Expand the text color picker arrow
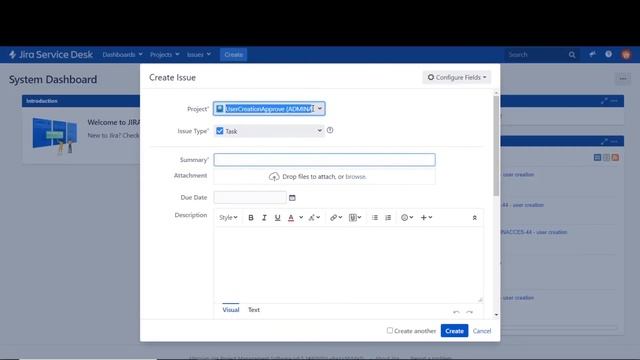The height and width of the screenshot is (360, 640). pyautogui.click(x=301, y=218)
